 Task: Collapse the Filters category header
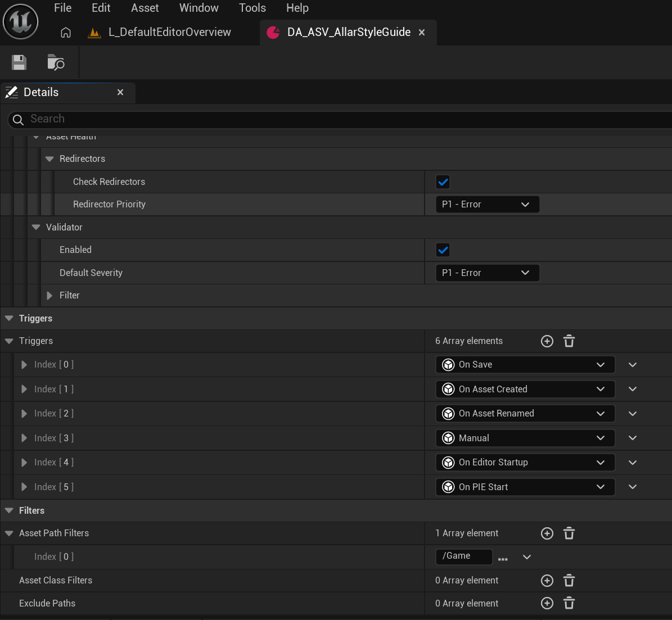point(9,511)
